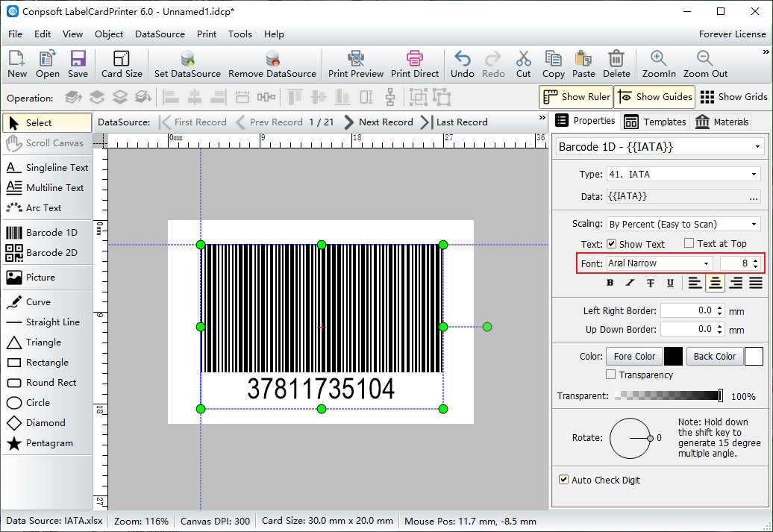This screenshot has width=773, height=532.
Task: Expand the object selector dropdown Barcode 1D - {{IATA}}
Action: 757,147
